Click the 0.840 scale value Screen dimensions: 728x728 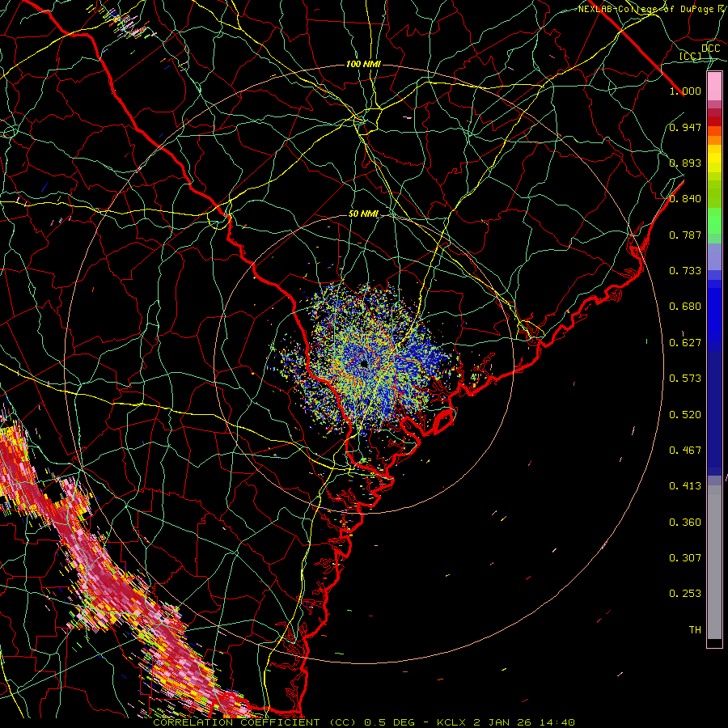685,199
